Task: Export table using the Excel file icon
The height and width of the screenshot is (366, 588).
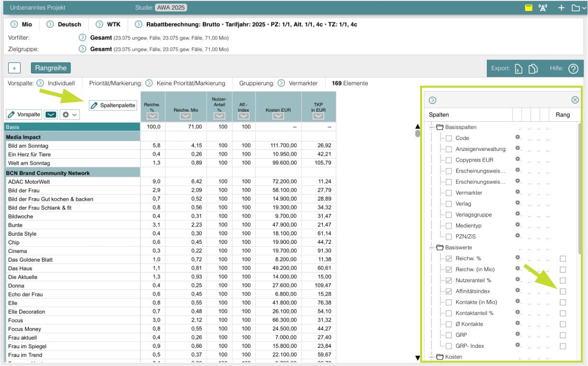Action: coord(518,69)
